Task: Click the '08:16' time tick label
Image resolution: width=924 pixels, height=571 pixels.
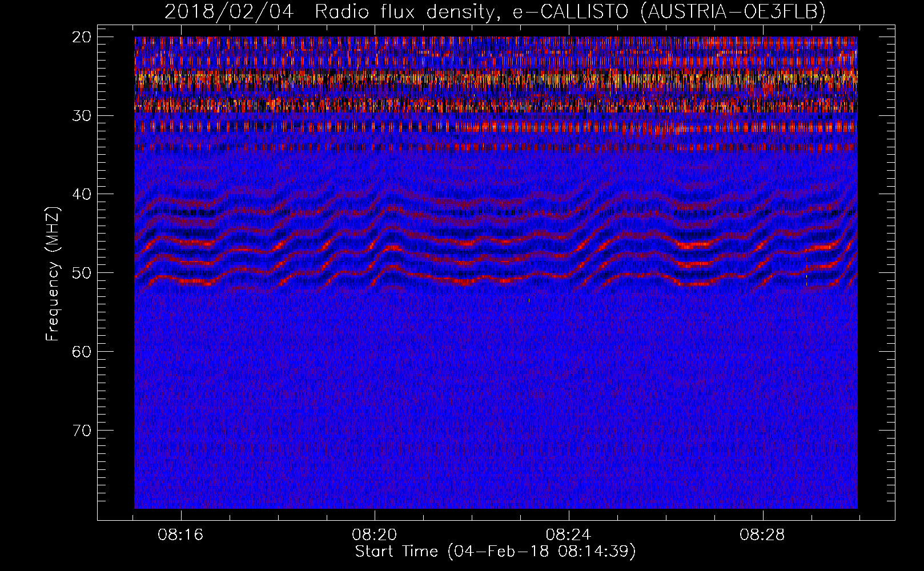Action: point(181,535)
